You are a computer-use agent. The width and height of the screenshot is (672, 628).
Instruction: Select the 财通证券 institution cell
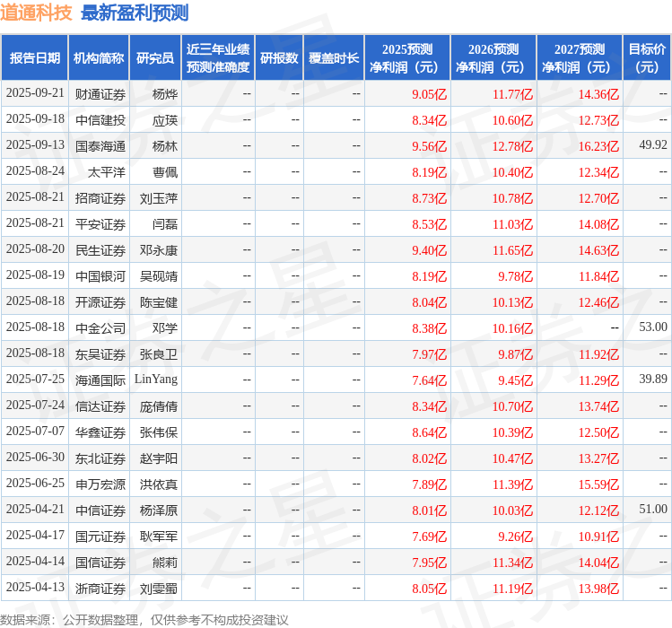100,94
